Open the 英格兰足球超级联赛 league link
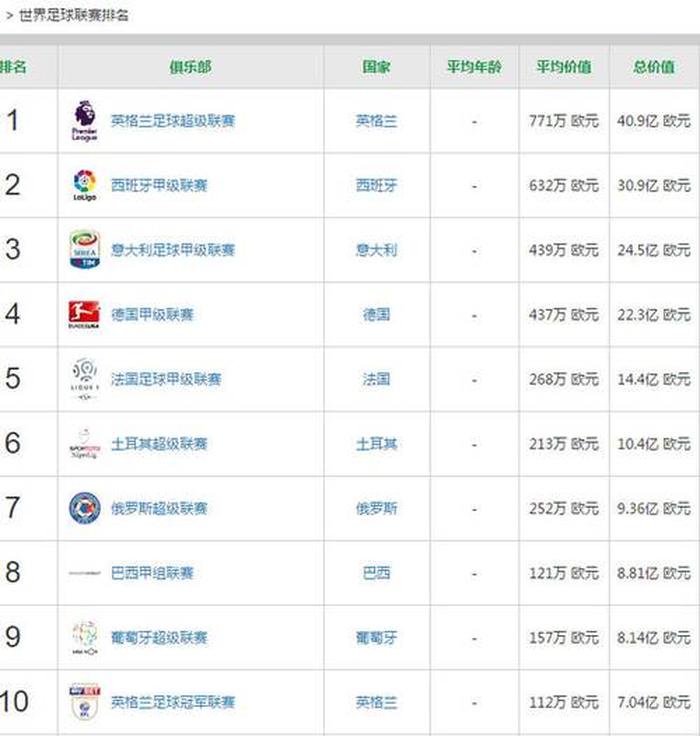700x736 pixels. click(x=173, y=121)
